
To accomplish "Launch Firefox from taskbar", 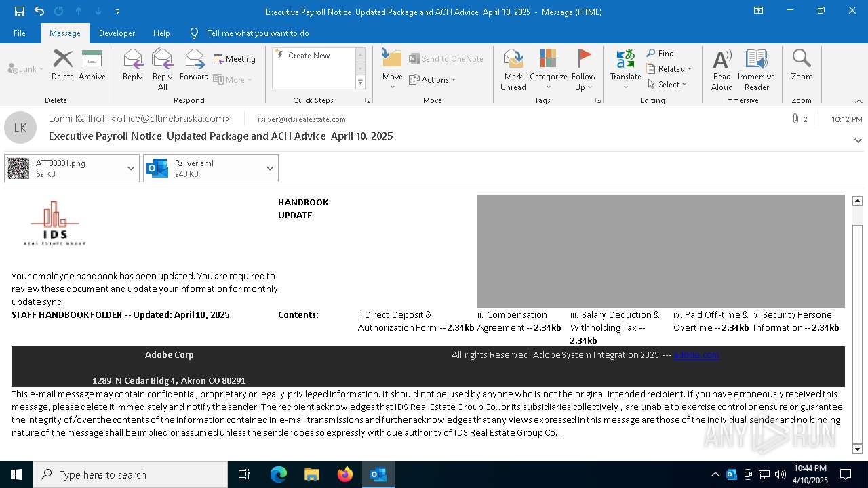I will 345,474.
